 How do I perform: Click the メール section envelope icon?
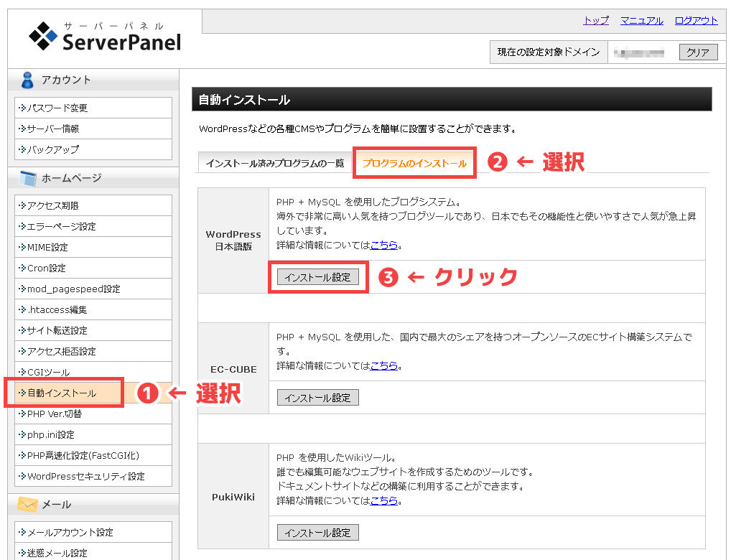tap(27, 504)
